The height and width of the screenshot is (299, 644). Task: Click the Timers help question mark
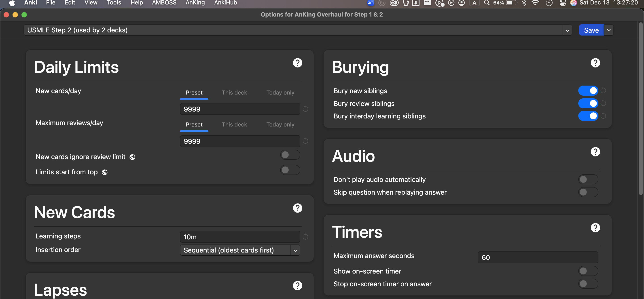(x=595, y=228)
